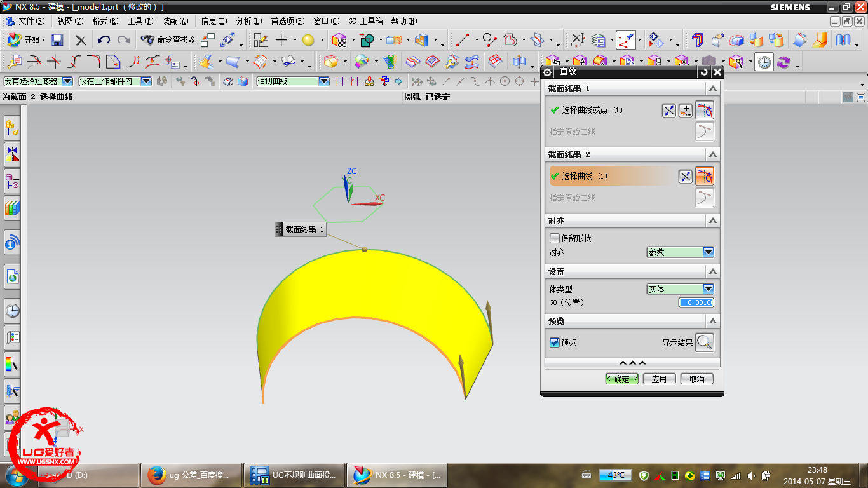Click the dialog reset arrow icon
Viewport: 868px width, 488px height.
pyautogui.click(x=704, y=72)
